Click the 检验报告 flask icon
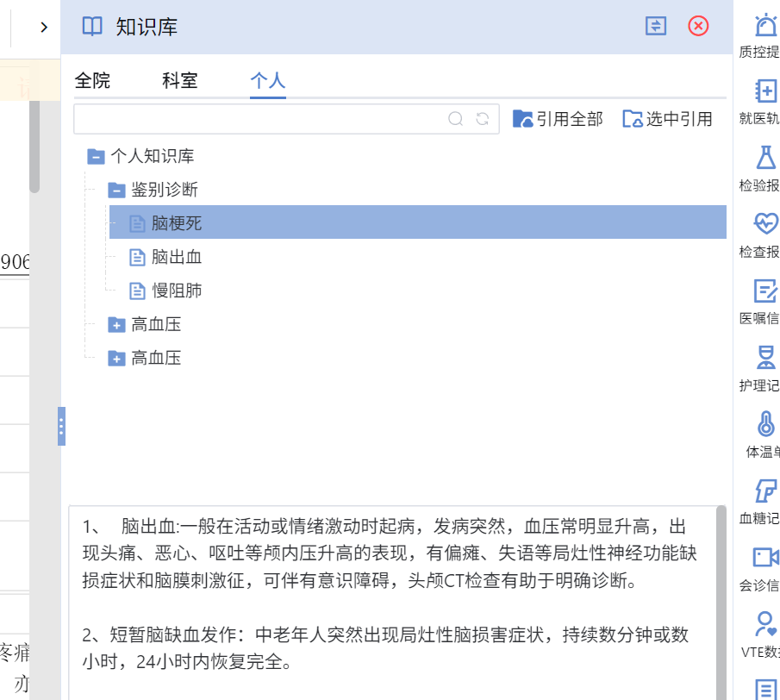 764,158
